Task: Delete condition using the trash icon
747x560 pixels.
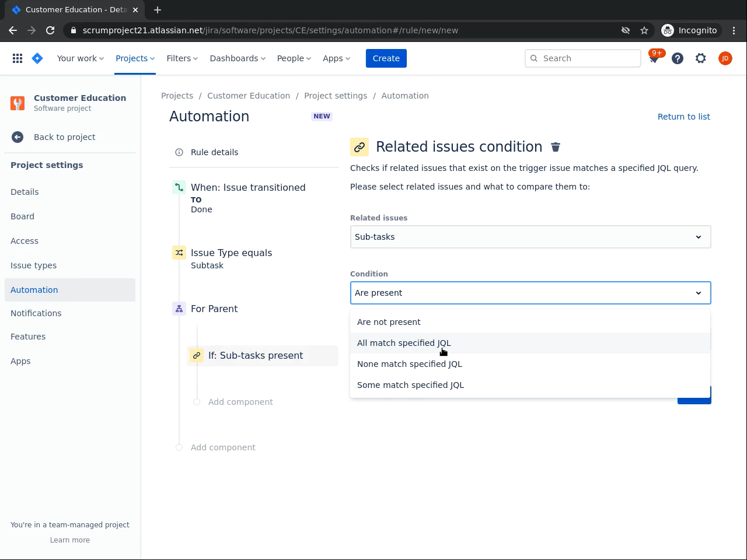Action: 556,147
